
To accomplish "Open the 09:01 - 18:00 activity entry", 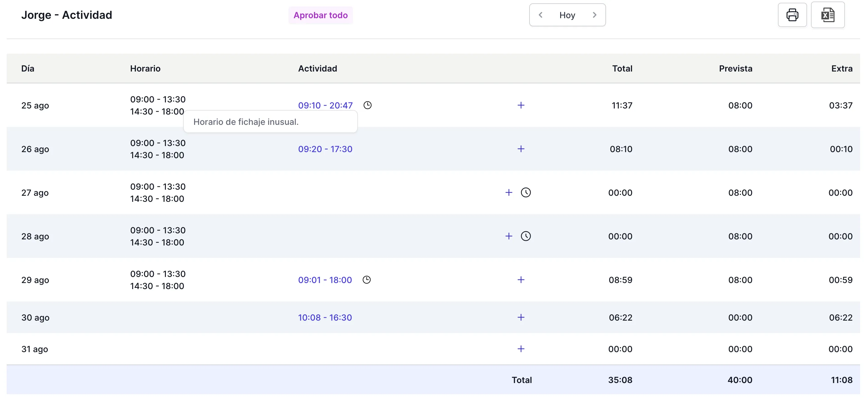I will click(325, 280).
